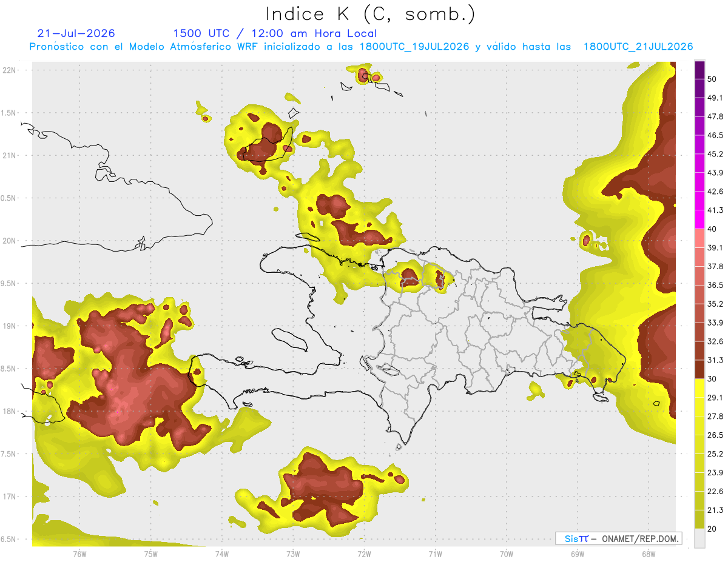The height and width of the screenshot is (562, 728).
Task: Click the colour bar value 29.1
Action: click(715, 398)
